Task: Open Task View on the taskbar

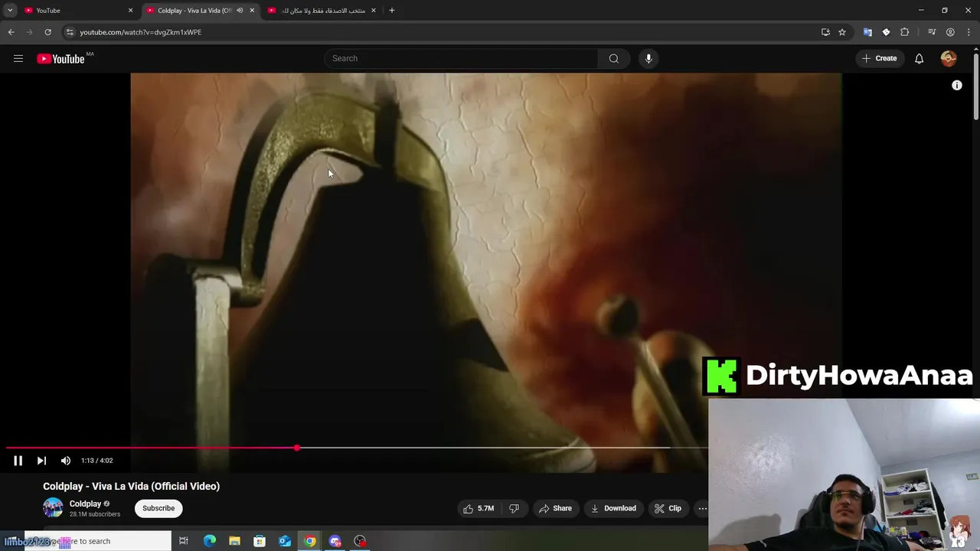Action: click(184, 541)
